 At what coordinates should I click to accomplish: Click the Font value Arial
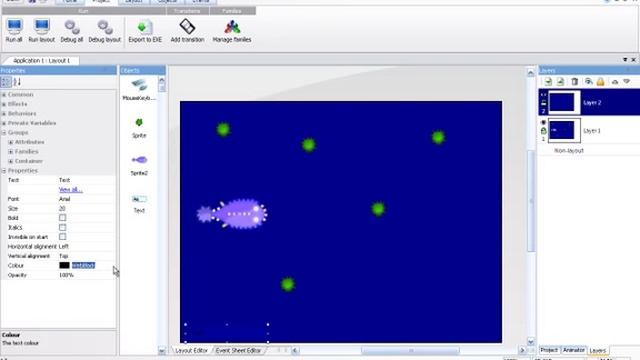pyautogui.click(x=64, y=199)
